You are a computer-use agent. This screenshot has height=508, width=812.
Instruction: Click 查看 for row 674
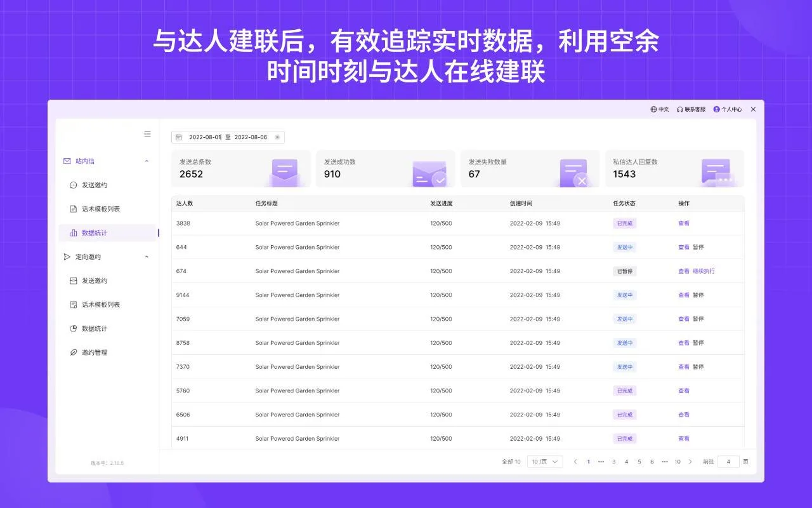tap(684, 271)
